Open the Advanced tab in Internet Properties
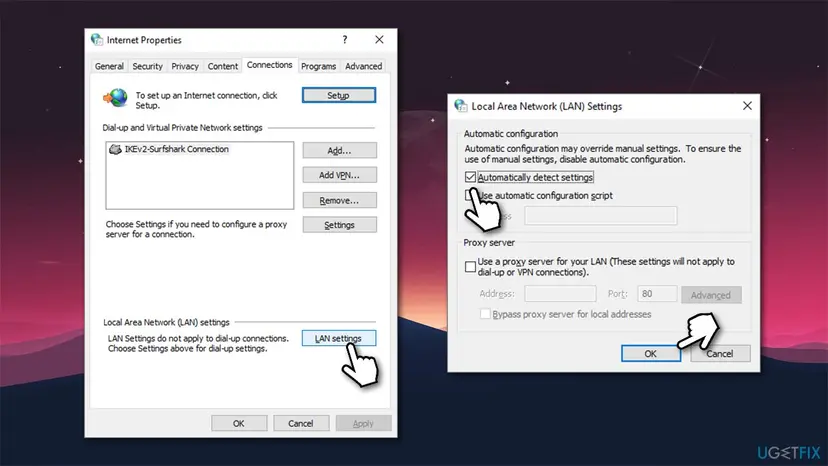Viewport: 828px width, 466px height. (x=363, y=66)
